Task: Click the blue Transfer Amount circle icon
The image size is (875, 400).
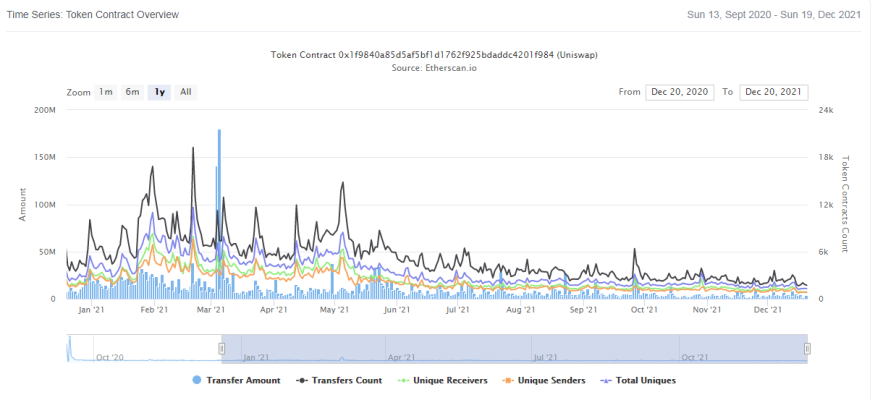Action: click(x=196, y=380)
